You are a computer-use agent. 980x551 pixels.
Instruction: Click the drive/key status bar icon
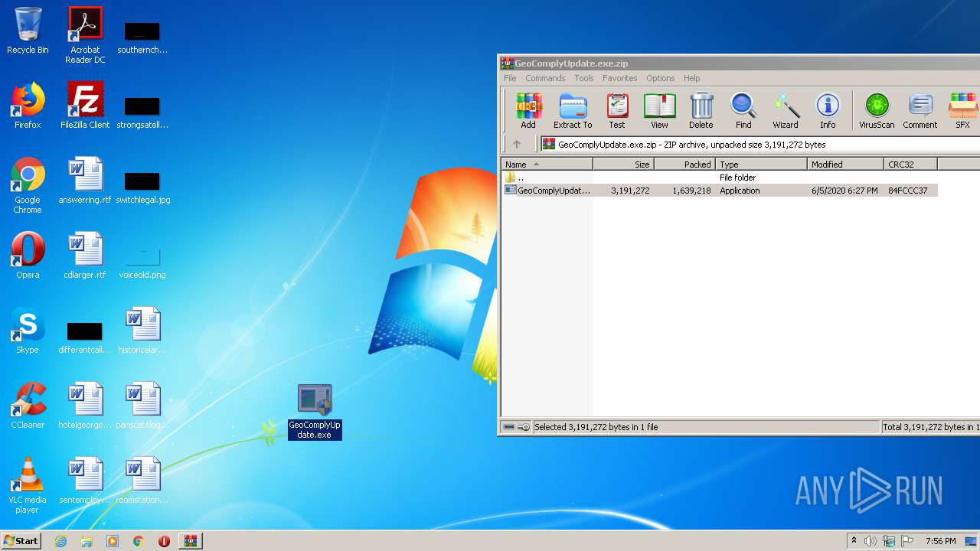(516, 427)
